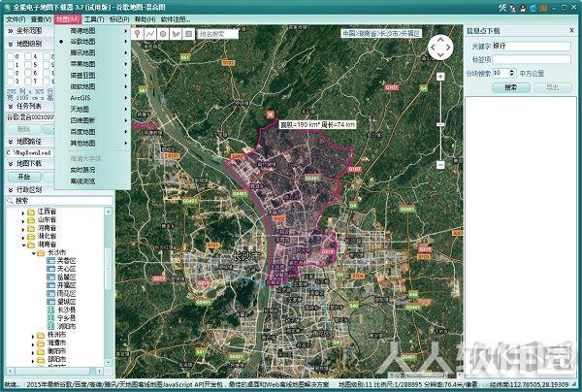
Task: Check map level 3 checkbox
Action: pos(10,81)
